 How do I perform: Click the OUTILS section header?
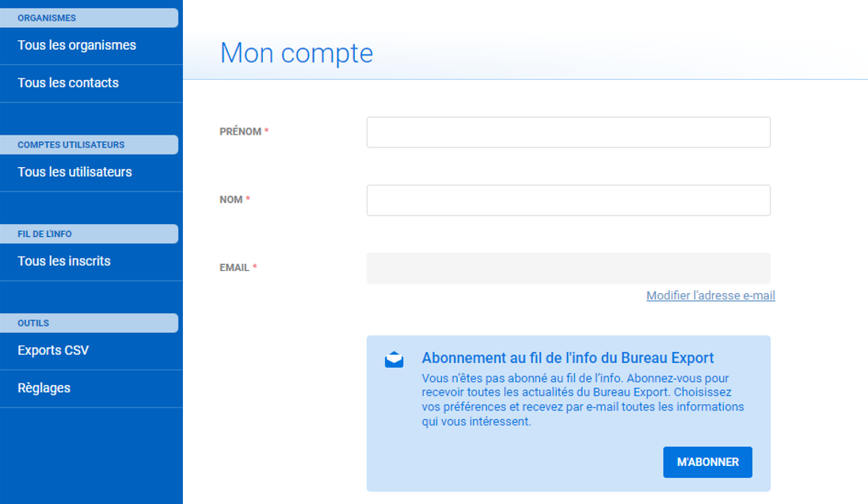(33, 323)
